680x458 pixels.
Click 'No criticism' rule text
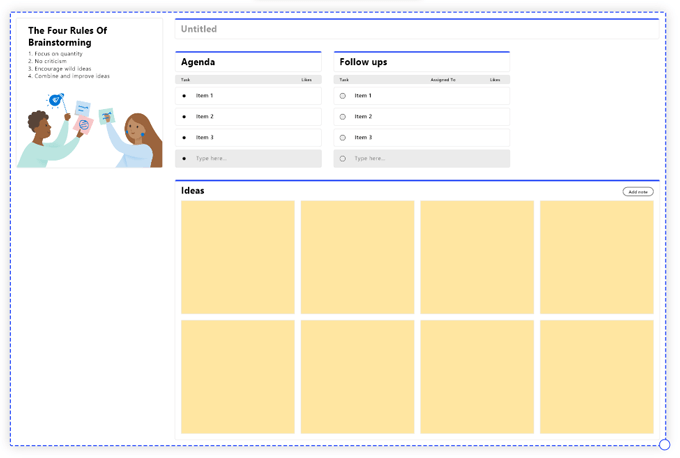point(47,61)
